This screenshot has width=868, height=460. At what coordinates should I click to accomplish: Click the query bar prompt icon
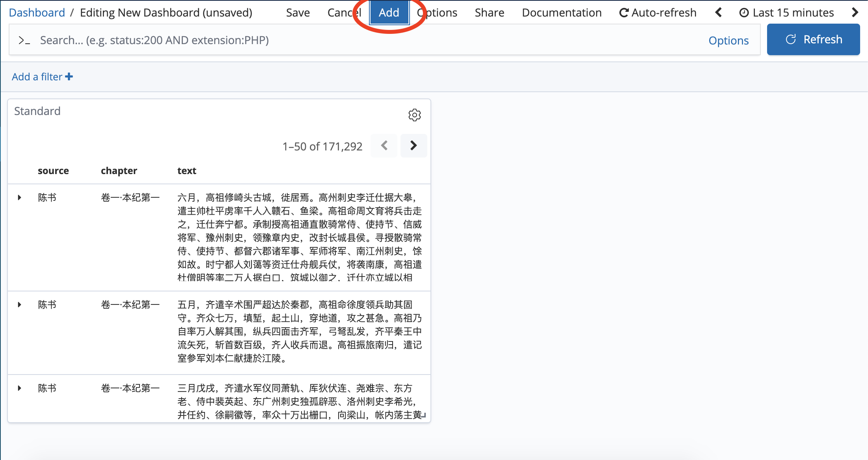click(24, 40)
